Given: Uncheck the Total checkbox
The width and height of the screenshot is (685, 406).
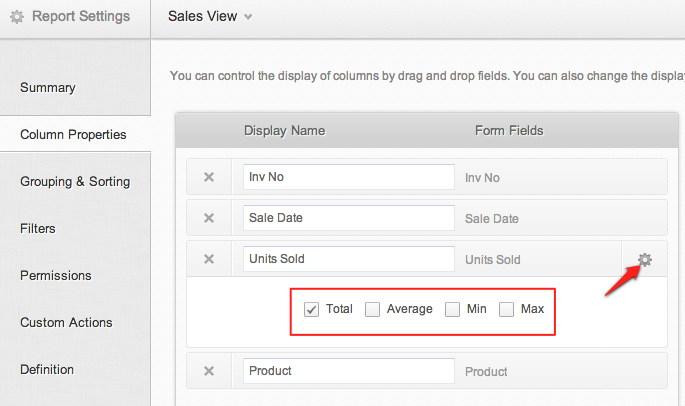Looking at the screenshot, I should pyautogui.click(x=311, y=309).
